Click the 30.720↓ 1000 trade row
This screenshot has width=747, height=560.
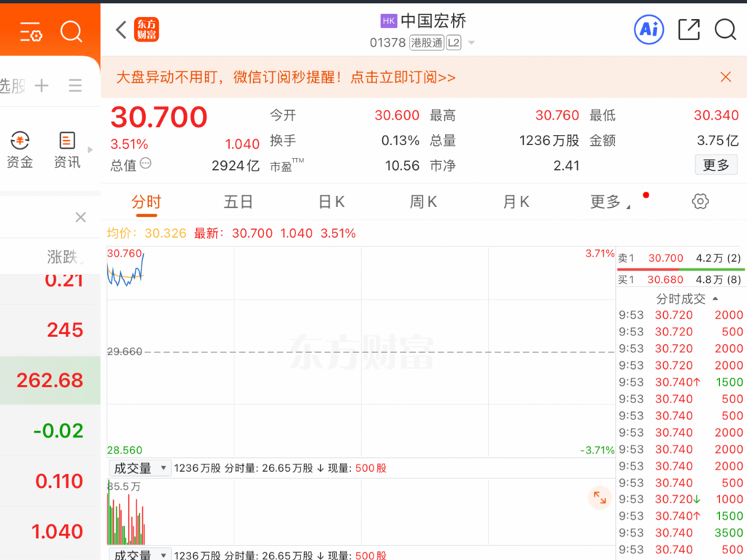681,499
